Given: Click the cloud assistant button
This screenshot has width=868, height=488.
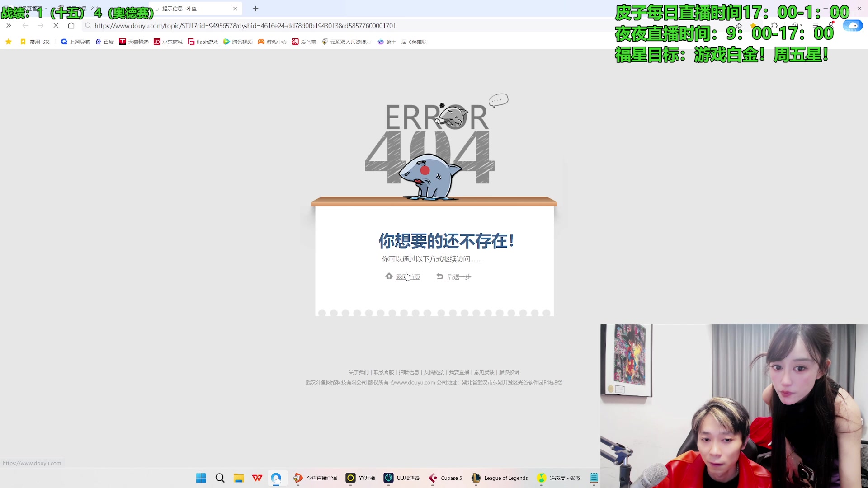Looking at the screenshot, I should [853, 26].
